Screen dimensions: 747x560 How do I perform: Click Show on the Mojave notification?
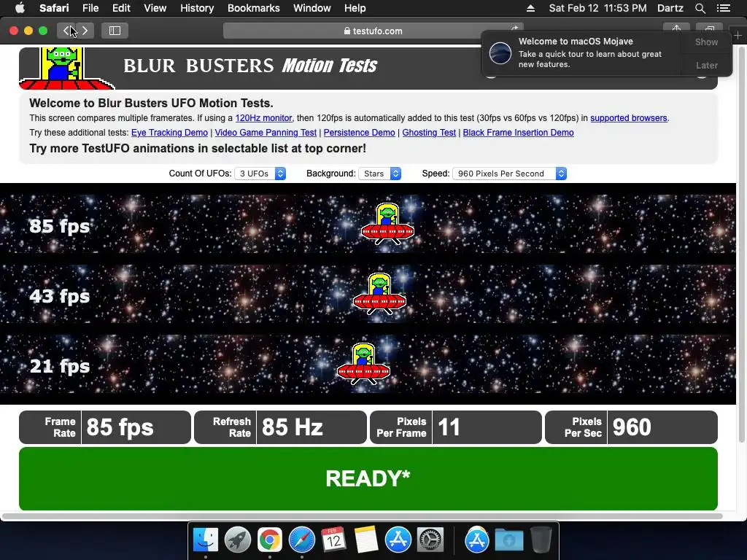(706, 42)
